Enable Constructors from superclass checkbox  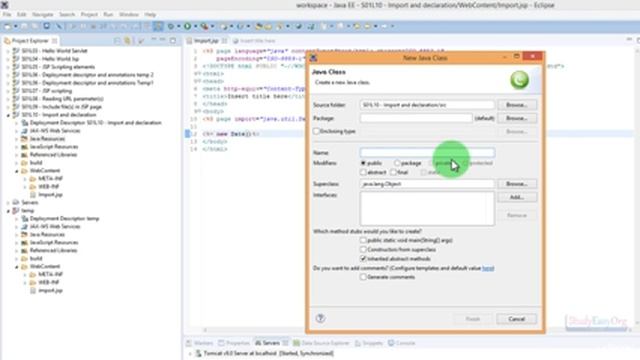coord(363,249)
